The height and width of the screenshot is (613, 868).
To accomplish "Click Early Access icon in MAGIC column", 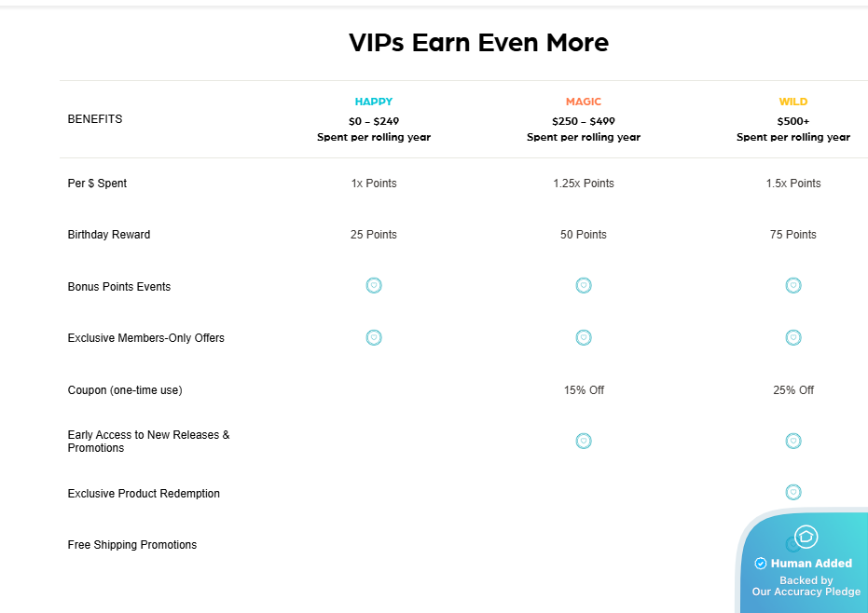I will click(584, 441).
